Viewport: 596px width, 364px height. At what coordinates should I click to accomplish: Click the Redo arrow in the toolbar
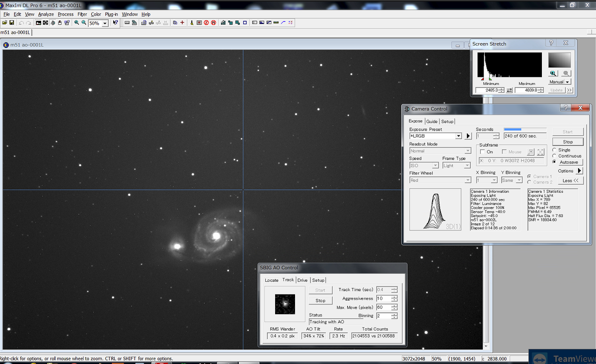click(28, 23)
